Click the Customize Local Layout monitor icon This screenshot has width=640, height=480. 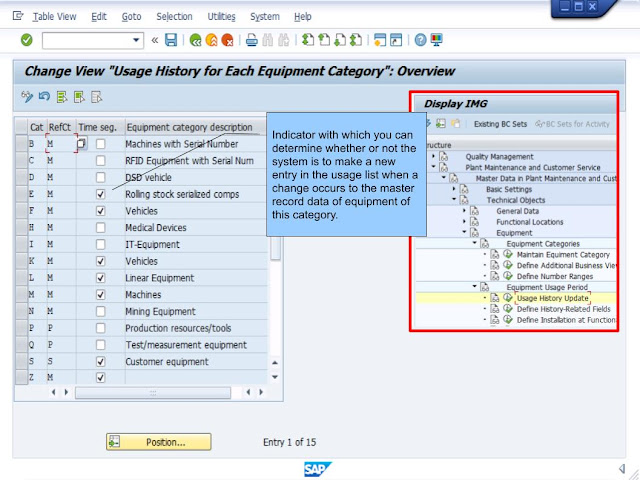point(436,40)
